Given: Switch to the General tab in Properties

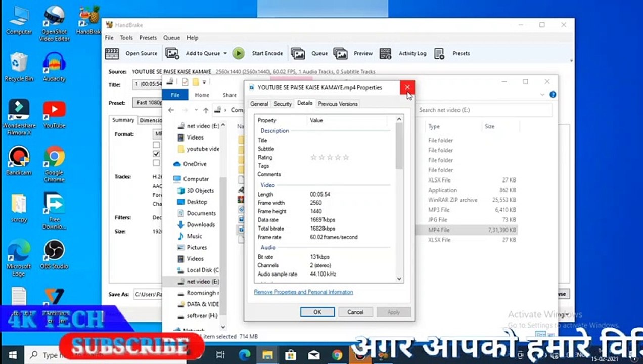Looking at the screenshot, I should click(259, 104).
